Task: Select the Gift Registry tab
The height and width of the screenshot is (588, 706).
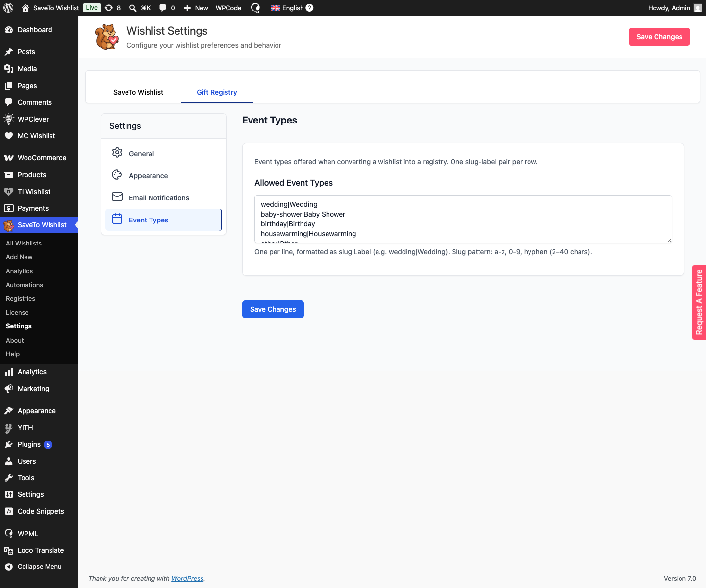Action: (x=217, y=92)
